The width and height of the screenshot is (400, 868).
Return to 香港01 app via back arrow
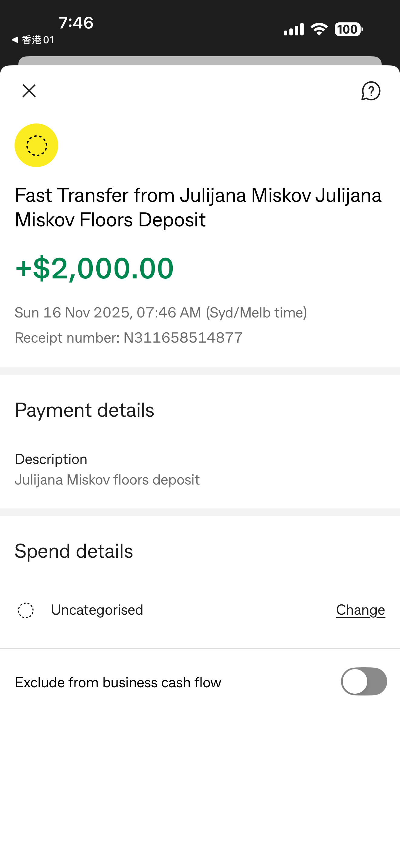32,40
